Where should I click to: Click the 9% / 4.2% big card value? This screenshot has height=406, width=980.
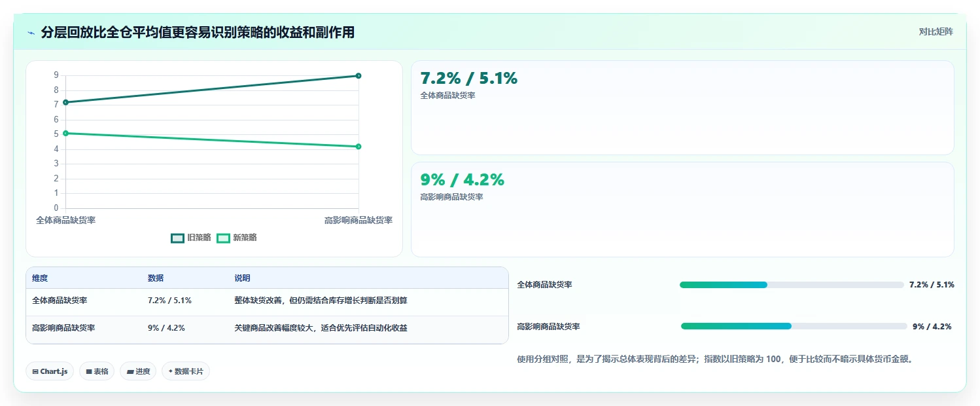pyautogui.click(x=462, y=179)
